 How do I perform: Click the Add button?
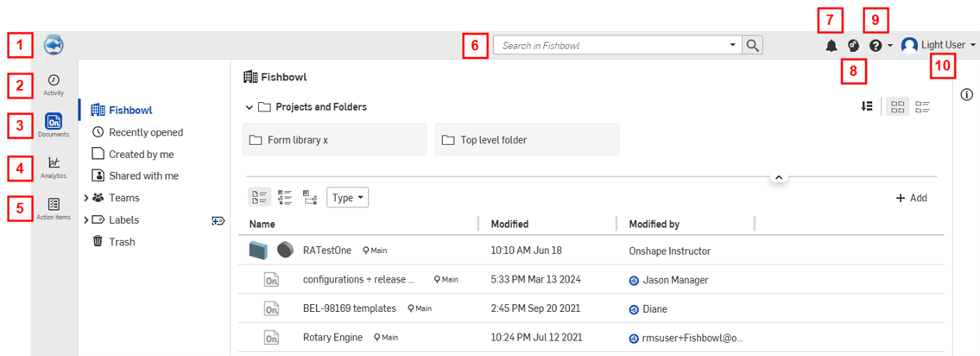pyautogui.click(x=911, y=198)
